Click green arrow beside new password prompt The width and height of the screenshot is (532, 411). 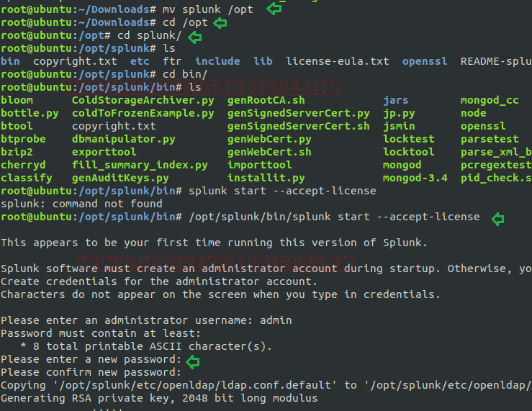(192, 360)
